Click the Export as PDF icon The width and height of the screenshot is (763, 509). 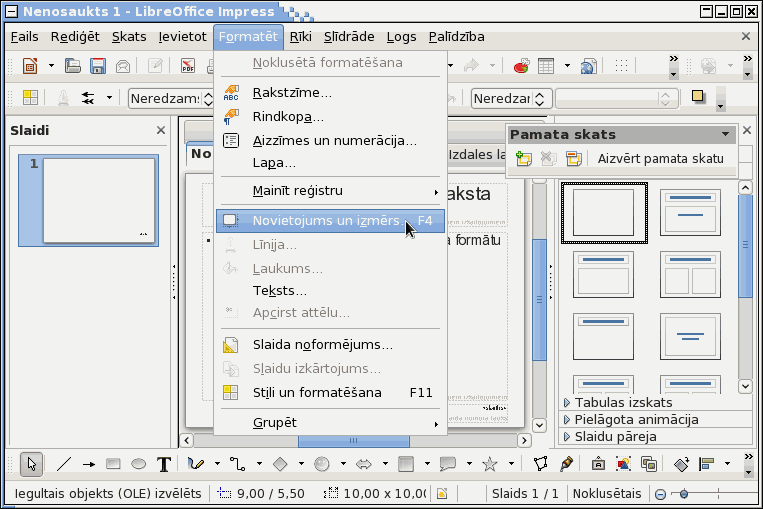click(x=188, y=65)
